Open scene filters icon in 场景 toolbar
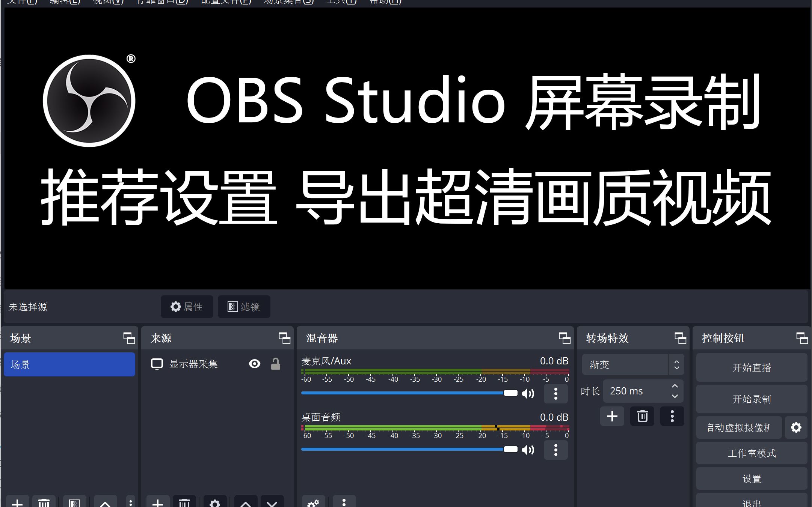Screen dimensions: 812x507 74,502
